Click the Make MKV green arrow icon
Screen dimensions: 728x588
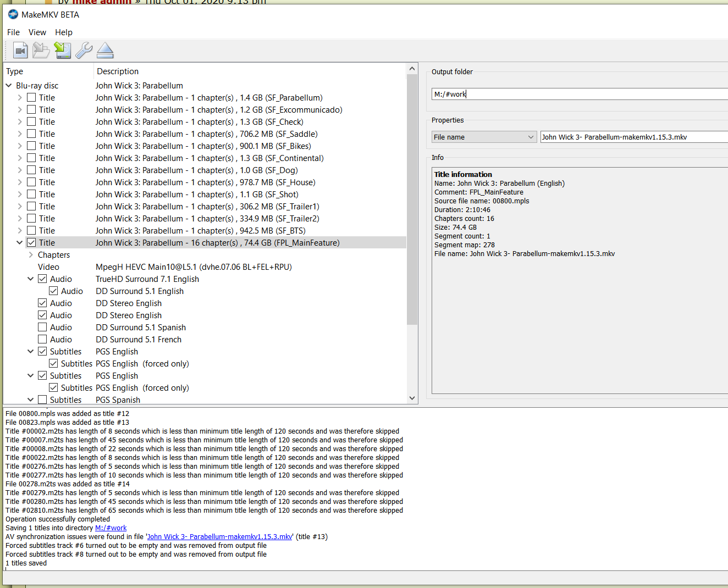click(x=63, y=51)
